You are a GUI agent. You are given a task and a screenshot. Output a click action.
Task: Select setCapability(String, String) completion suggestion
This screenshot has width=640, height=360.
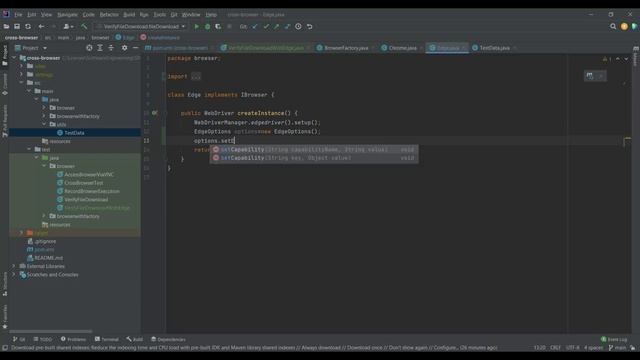click(314, 149)
